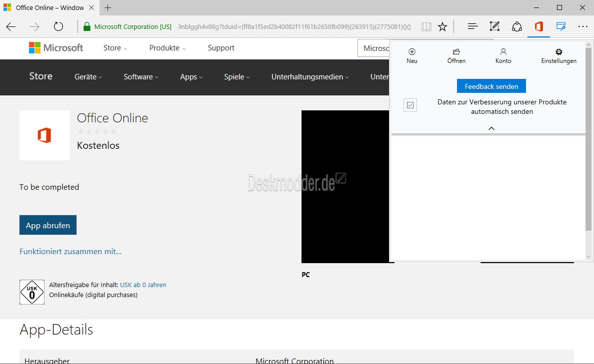This screenshot has height=364, width=594.
Task: Expand the Store dropdown in top navigation
Action: pyautogui.click(x=115, y=48)
